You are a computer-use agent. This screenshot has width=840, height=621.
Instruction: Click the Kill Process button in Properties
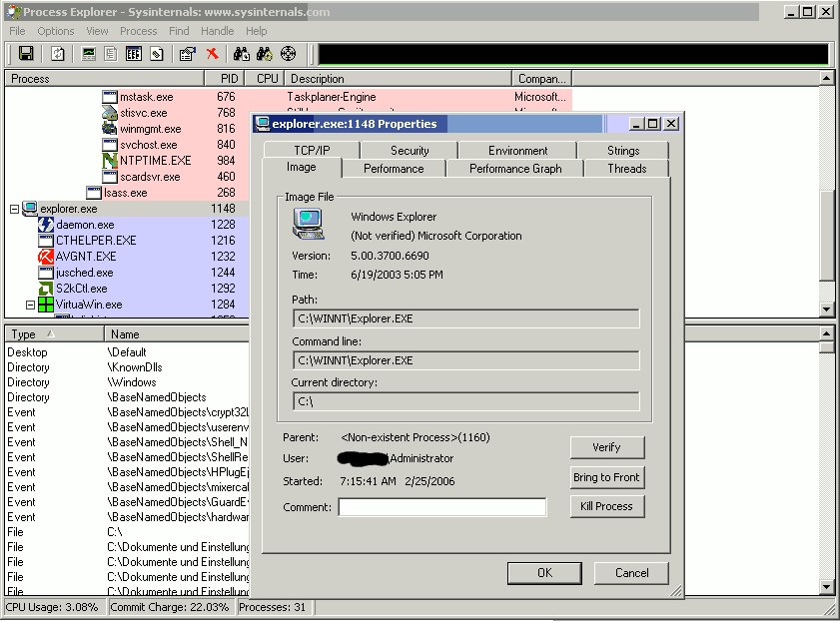coord(607,506)
